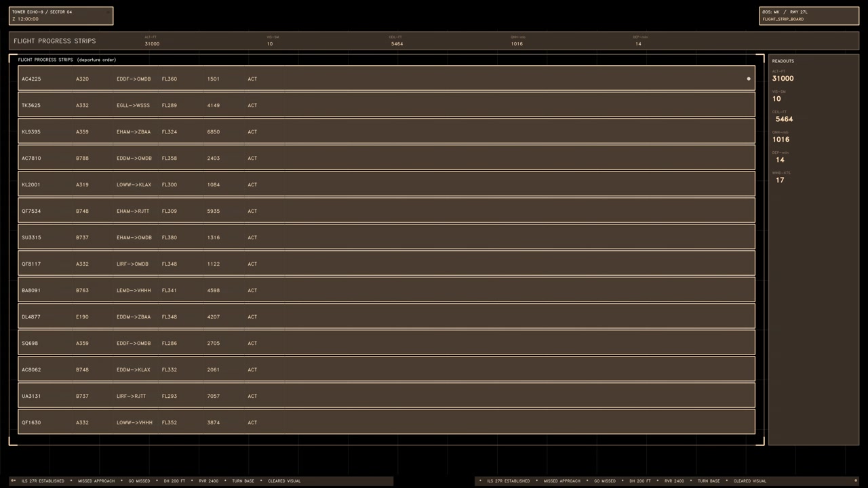Click squawk 2061 on the AC8062 strip

click(214, 370)
